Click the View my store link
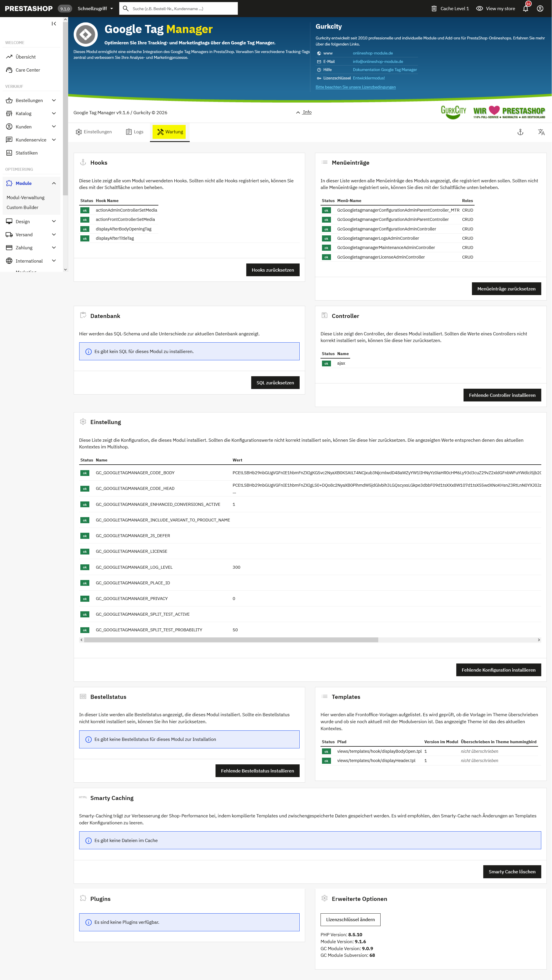The width and height of the screenshot is (552, 980). pos(500,8)
